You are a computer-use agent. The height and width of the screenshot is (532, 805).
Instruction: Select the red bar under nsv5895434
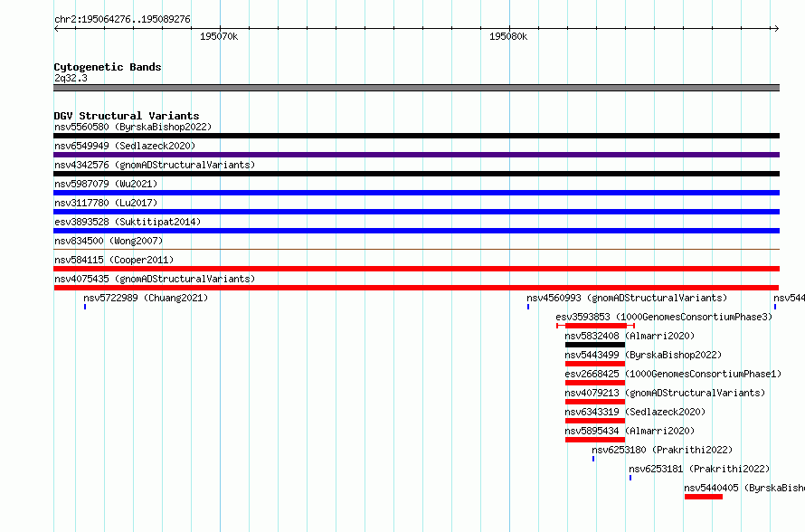[595, 440]
